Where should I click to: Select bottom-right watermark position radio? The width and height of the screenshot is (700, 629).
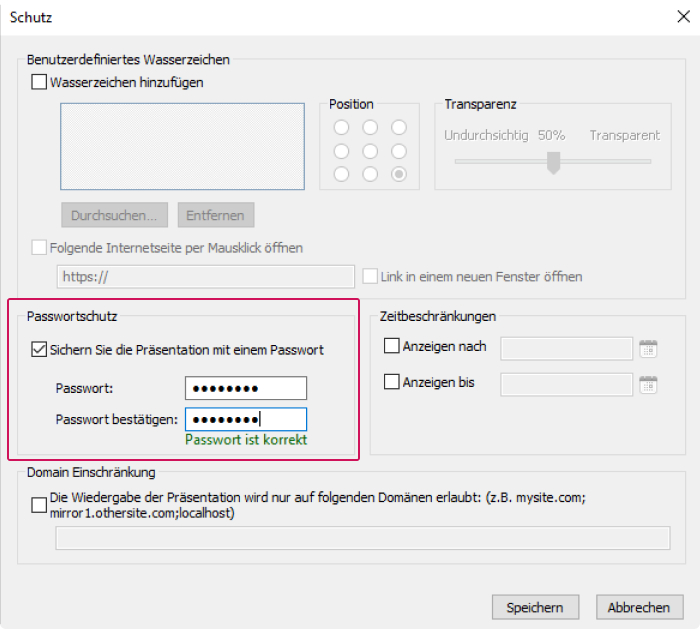(x=399, y=174)
